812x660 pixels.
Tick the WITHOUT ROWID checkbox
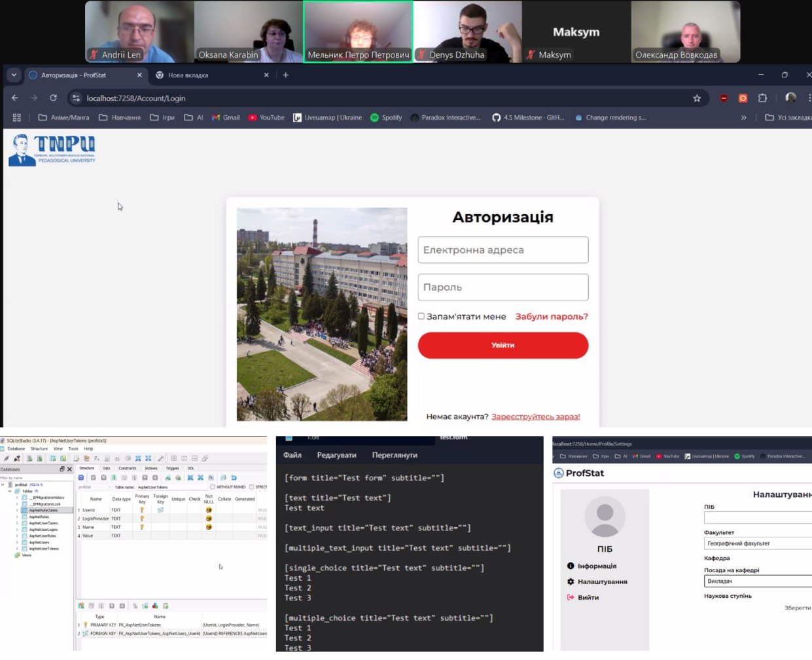pyautogui.click(x=213, y=487)
